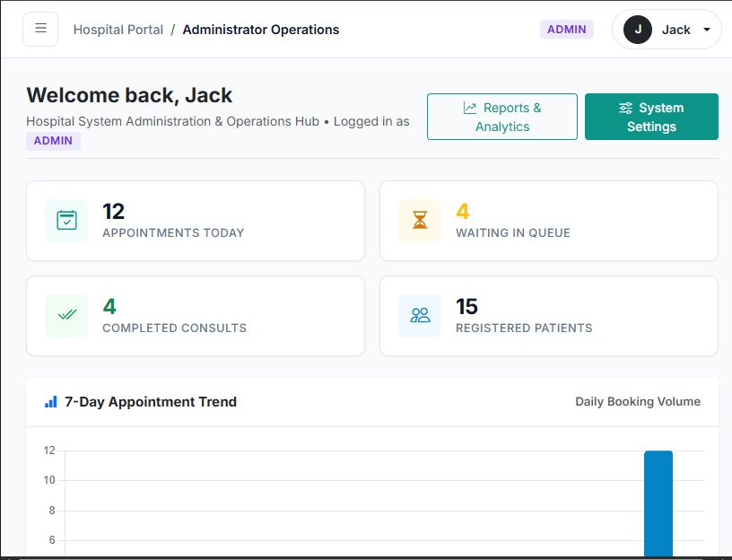The image size is (732, 560).
Task: Click the sliders icon in System Settings
Action: point(625,108)
